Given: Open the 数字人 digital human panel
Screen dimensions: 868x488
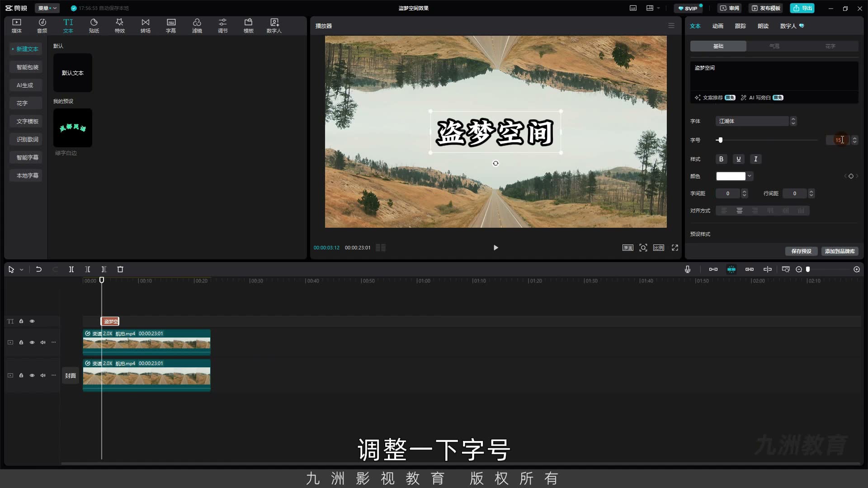Looking at the screenshot, I should (x=274, y=26).
